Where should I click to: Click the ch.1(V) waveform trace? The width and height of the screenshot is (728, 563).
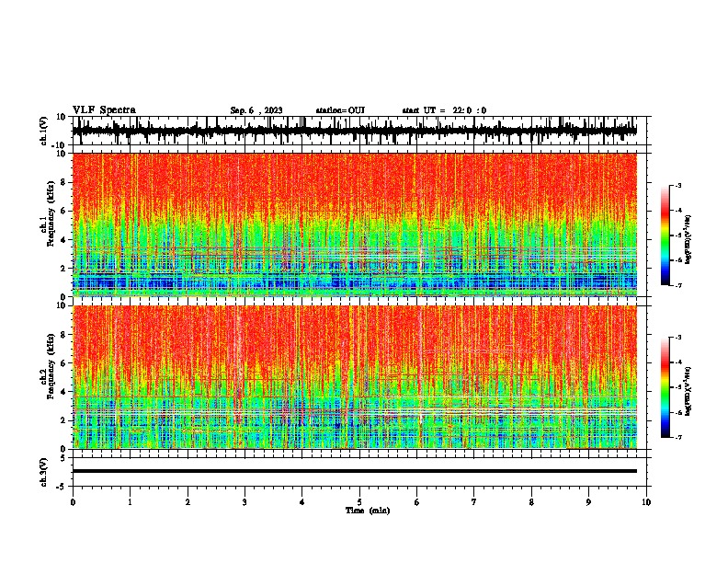pos(355,131)
